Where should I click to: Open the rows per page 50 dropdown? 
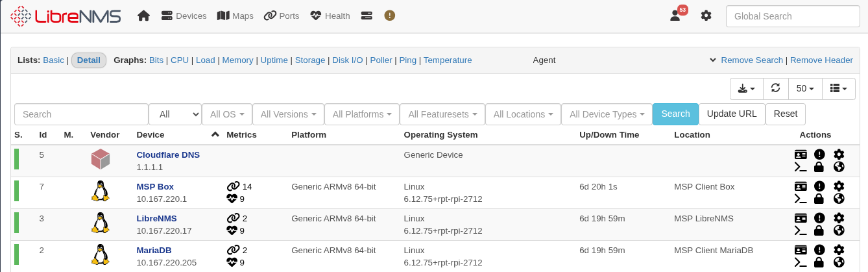click(x=805, y=88)
